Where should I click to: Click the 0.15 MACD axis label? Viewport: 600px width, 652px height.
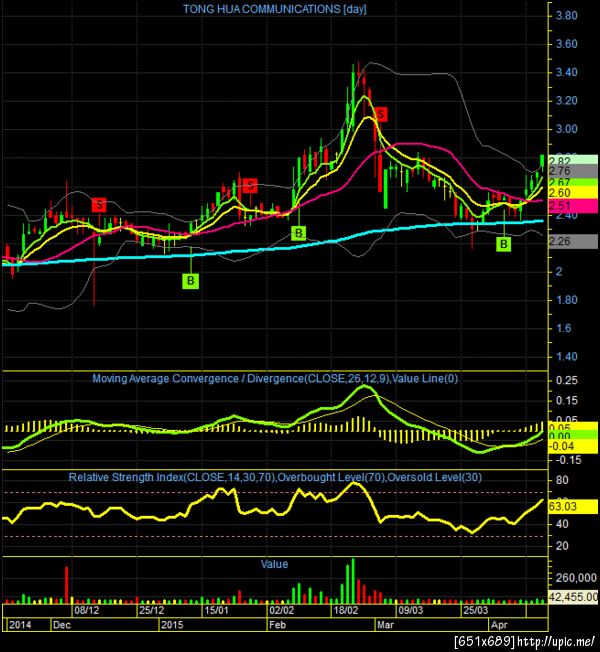566,400
